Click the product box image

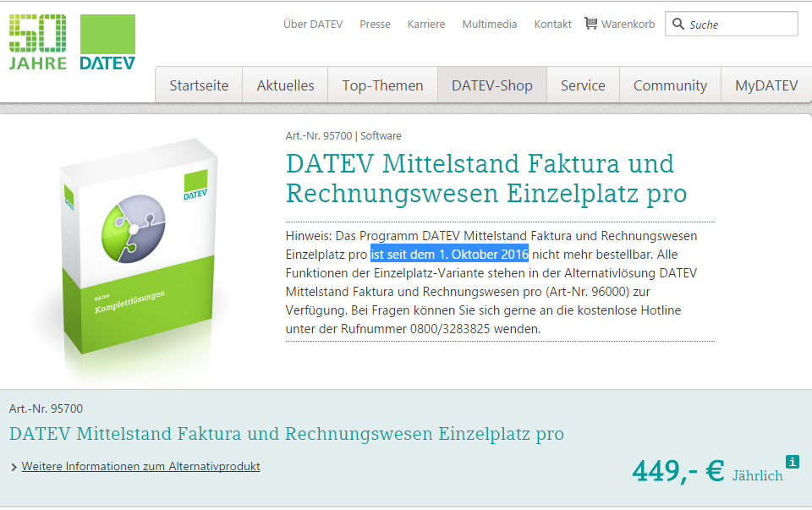click(138, 248)
